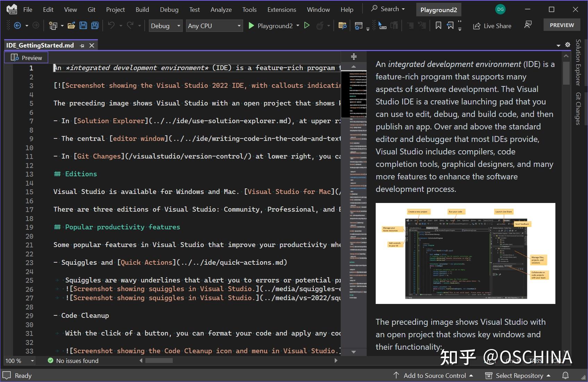Viewport: 588px width, 382px height.
Task: Find in files with the search folder icon
Action: pos(342,25)
